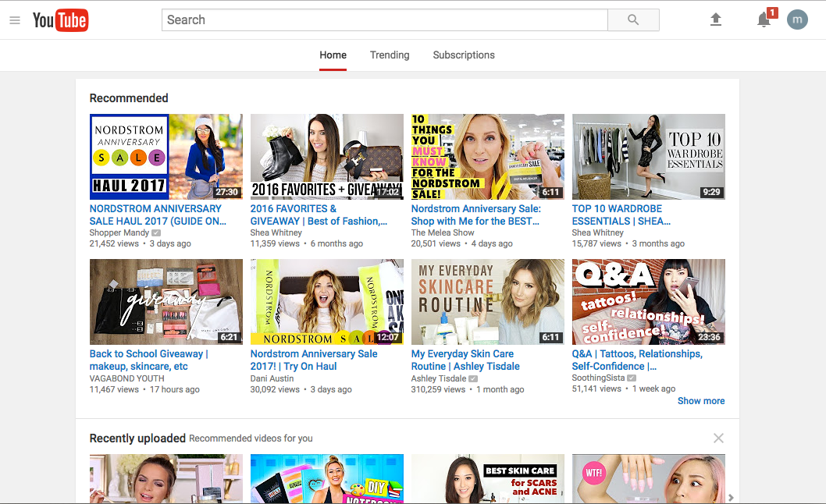Open My Everyday Skin Care Routine title
Viewport: 826px width, 504px height.
[465, 360]
